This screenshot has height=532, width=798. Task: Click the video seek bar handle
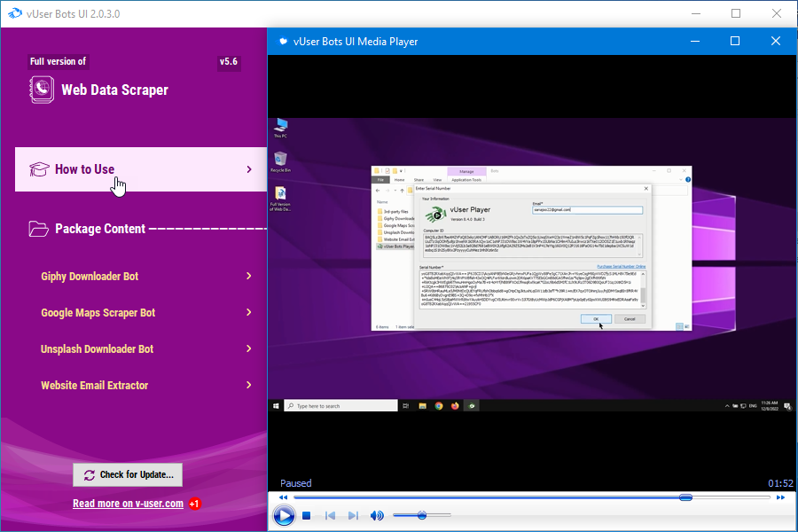685,497
